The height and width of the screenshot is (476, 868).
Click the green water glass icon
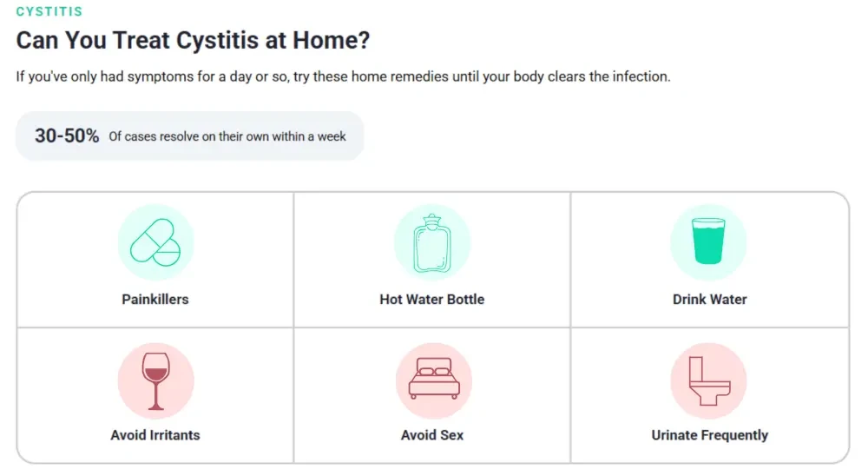[x=708, y=242]
